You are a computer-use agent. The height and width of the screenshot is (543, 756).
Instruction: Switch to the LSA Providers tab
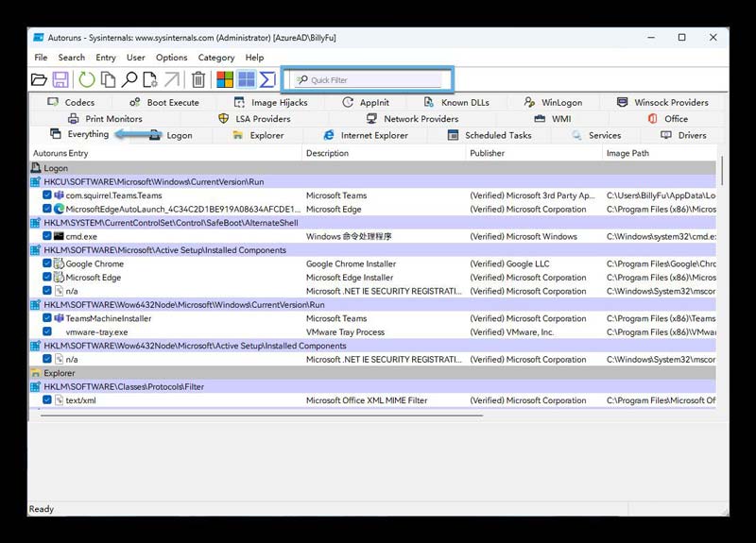click(254, 119)
